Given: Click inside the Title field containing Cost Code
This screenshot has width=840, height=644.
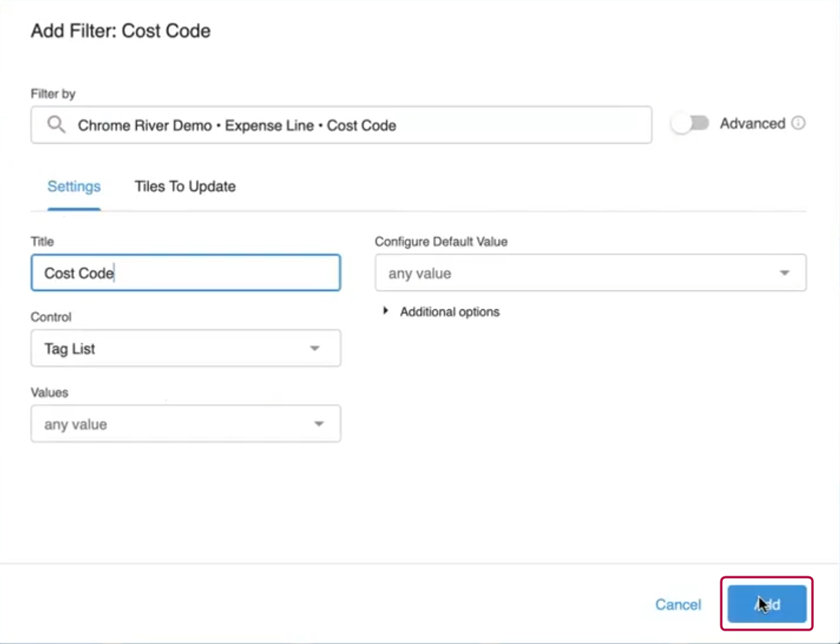Looking at the screenshot, I should 185,273.
